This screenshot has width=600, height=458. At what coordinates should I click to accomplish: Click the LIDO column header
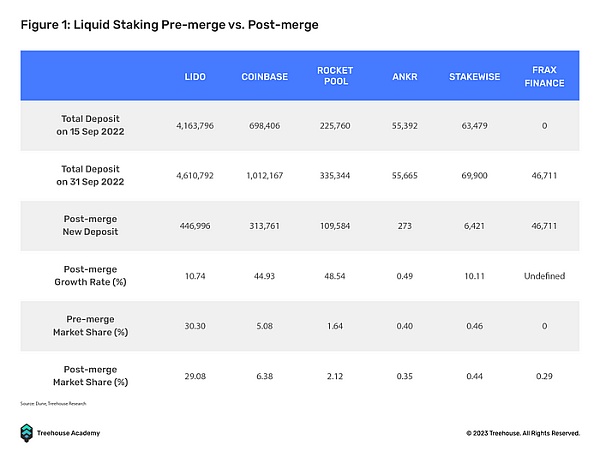pos(195,77)
